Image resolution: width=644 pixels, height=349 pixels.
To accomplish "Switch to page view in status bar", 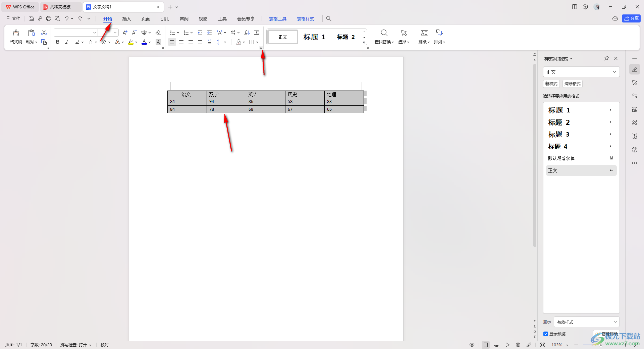I will pyautogui.click(x=486, y=345).
